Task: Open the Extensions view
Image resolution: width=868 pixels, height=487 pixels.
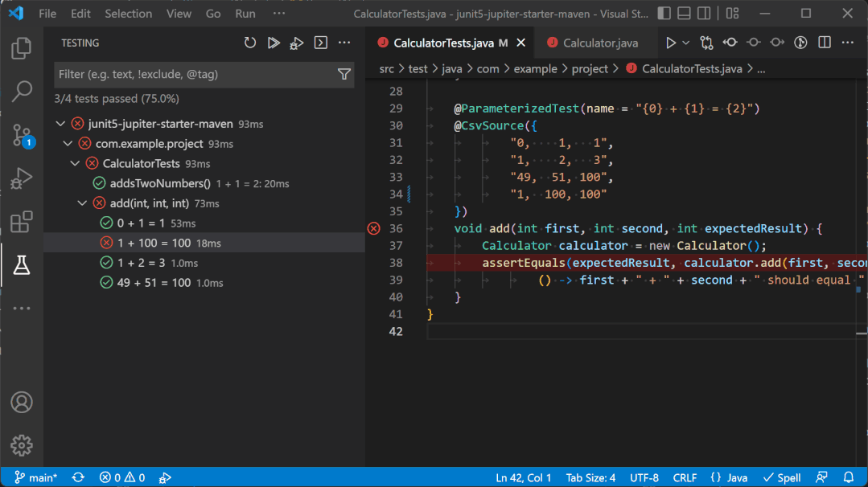Action: pyautogui.click(x=22, y=223)
